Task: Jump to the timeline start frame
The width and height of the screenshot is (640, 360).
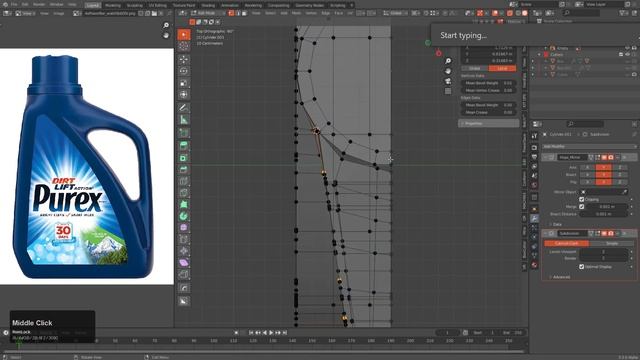Action: [x=251, y=333]
